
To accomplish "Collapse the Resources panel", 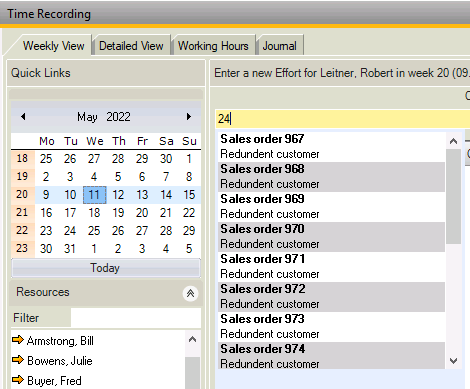I will tap(190, 293).
